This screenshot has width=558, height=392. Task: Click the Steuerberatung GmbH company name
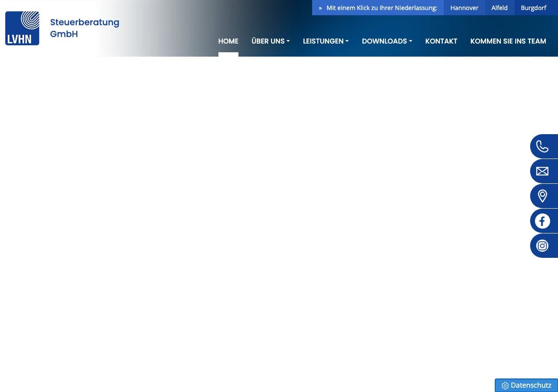tap(85, 28)
